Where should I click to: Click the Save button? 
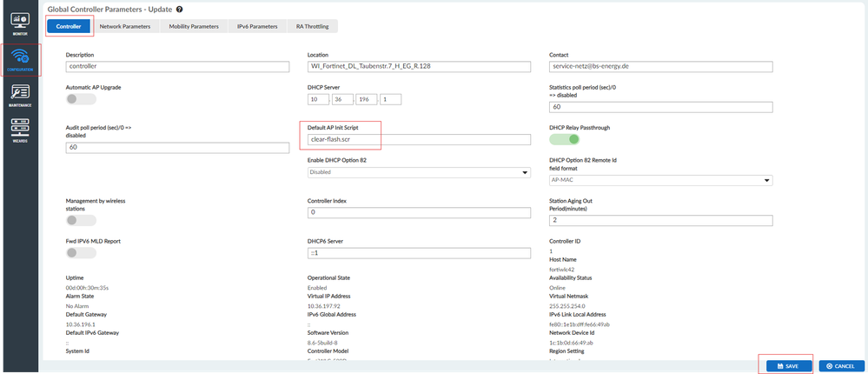(787, 366)
